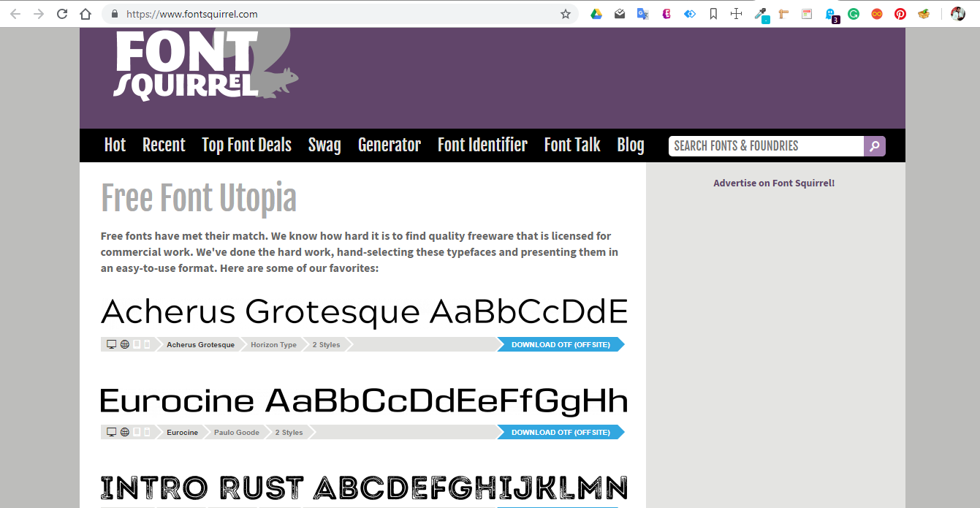980x508 pixels.
Task: Open the Google Drive extension
Action: coord(596,14)
